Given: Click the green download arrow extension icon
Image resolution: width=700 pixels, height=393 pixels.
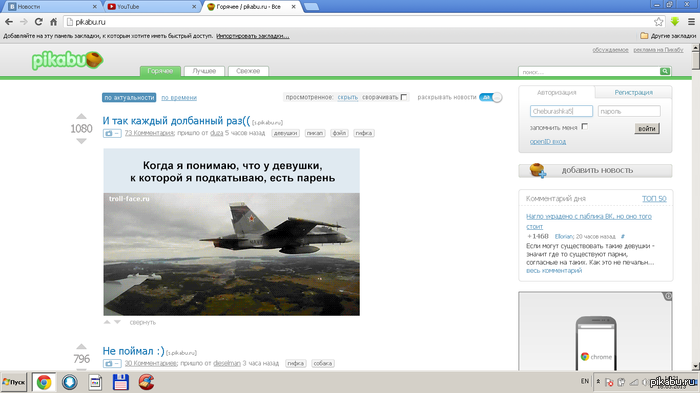Looking at the screenshot, I should (x=675, y=21).
